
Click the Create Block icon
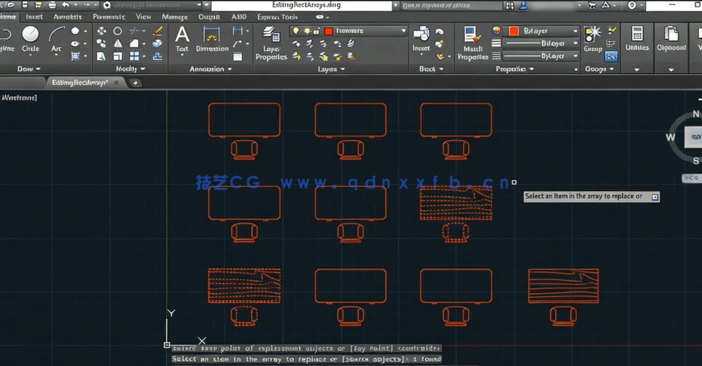440,31
